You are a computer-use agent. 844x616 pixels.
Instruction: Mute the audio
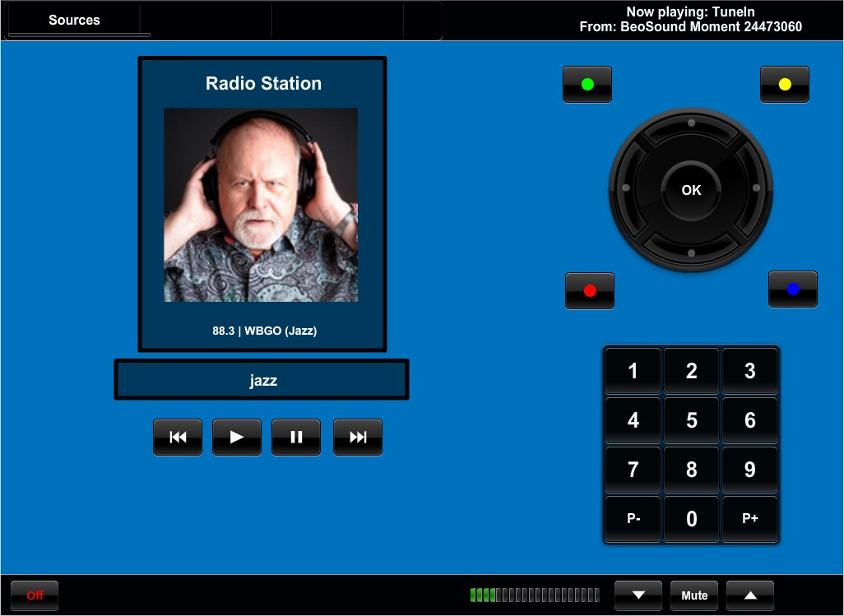tap(694, 595)
